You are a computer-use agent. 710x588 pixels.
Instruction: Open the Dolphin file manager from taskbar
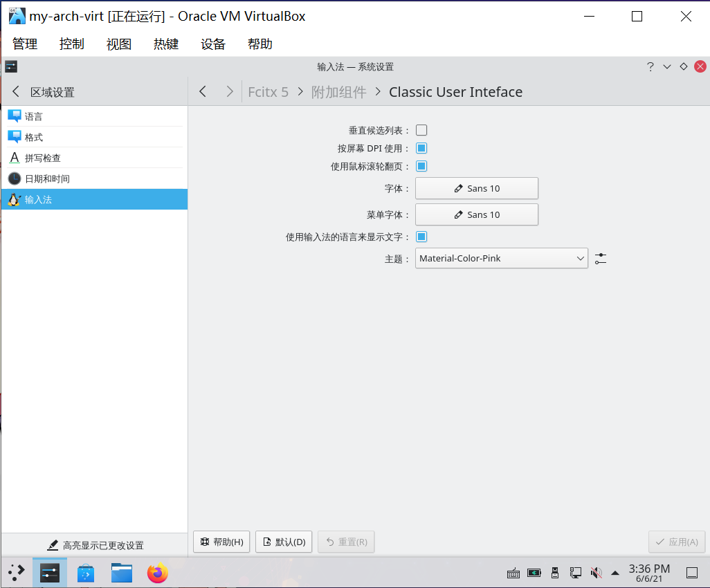point(121,573)
